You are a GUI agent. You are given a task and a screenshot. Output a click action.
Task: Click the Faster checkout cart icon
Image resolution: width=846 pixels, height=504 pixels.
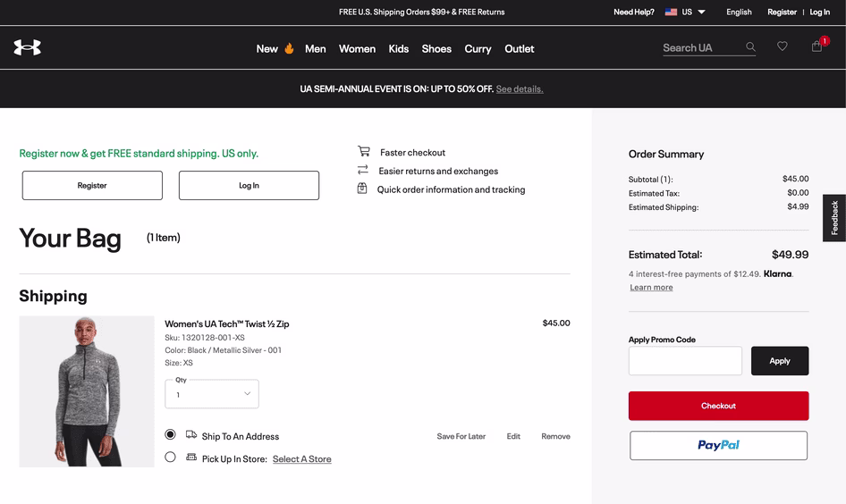[364, 152]
